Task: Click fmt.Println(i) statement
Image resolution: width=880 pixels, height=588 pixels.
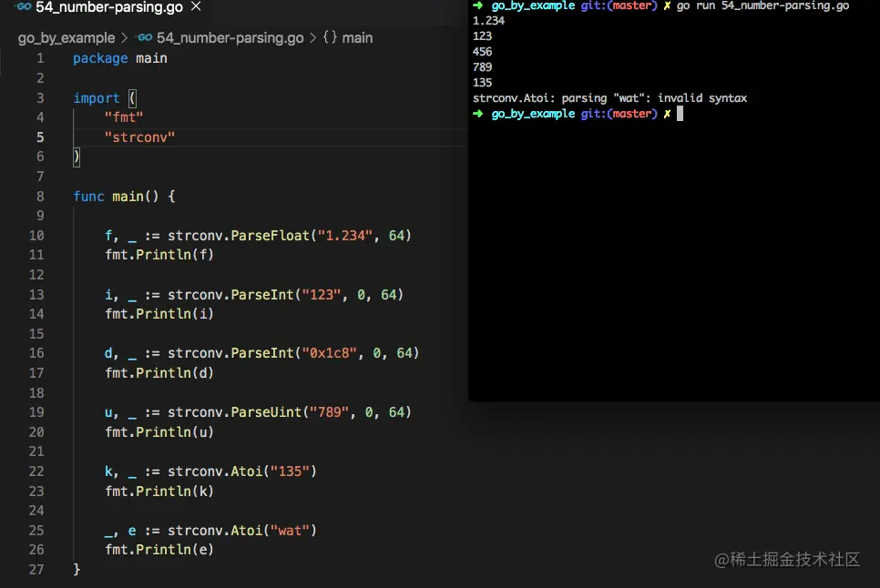Action: [x=159, y=314]
